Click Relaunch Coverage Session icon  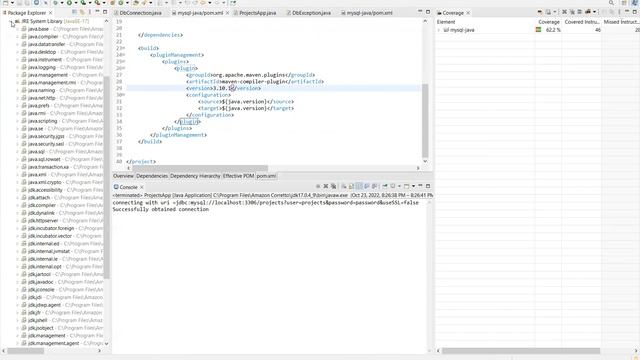pos(540,12)
